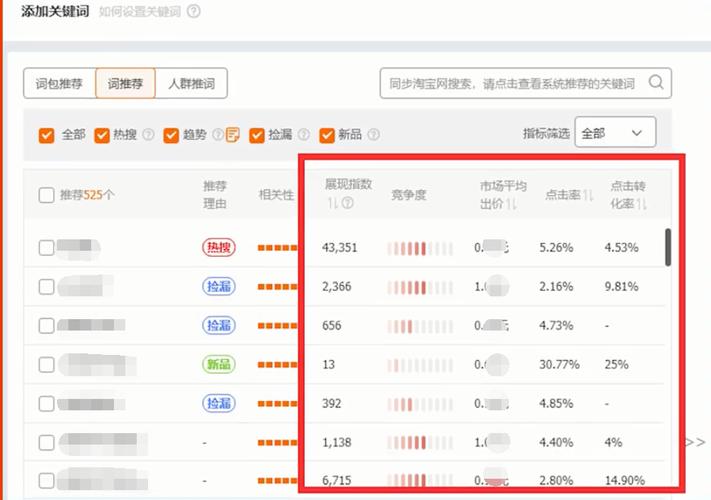Click the 点击率 column header

563,195
